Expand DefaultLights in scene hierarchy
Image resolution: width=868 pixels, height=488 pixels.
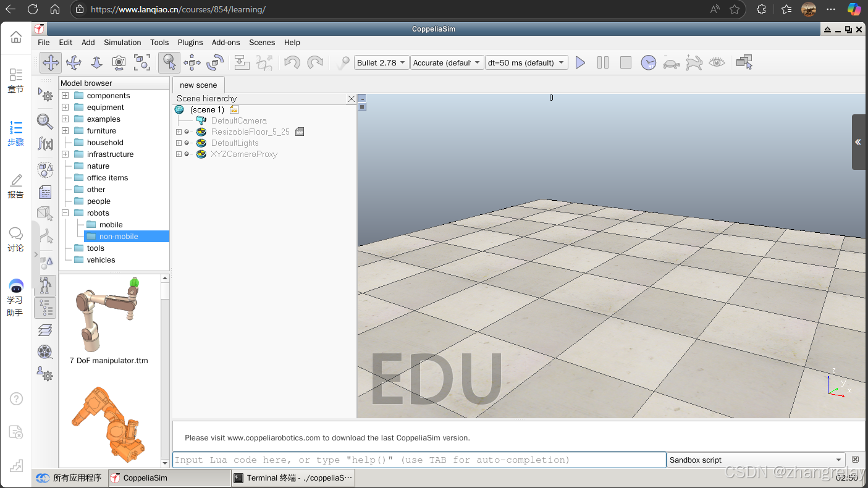click(x=179, y=143)
